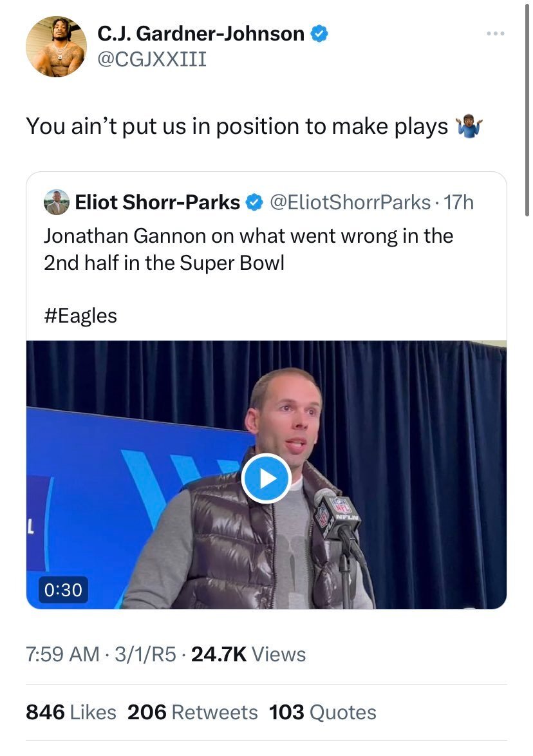Show the 206 Retweets list
The width and height of the screenshot is (533, 756).
point(192,712)
